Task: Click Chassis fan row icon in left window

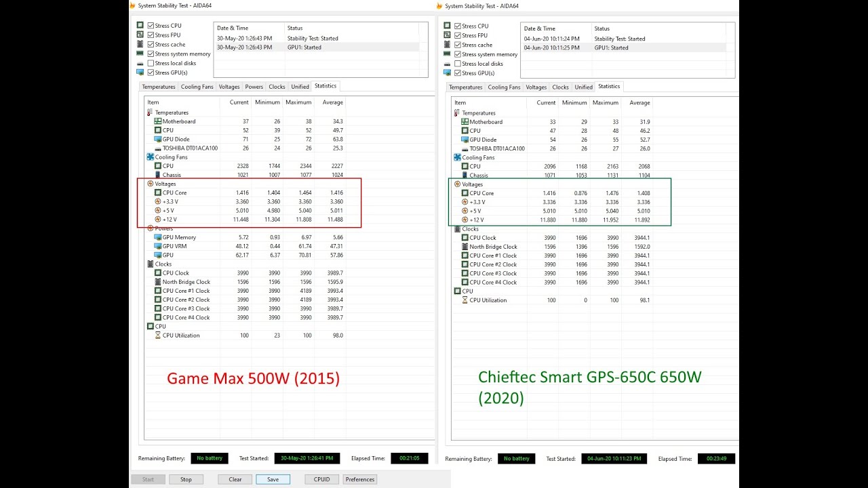Action: pos(158,175)
